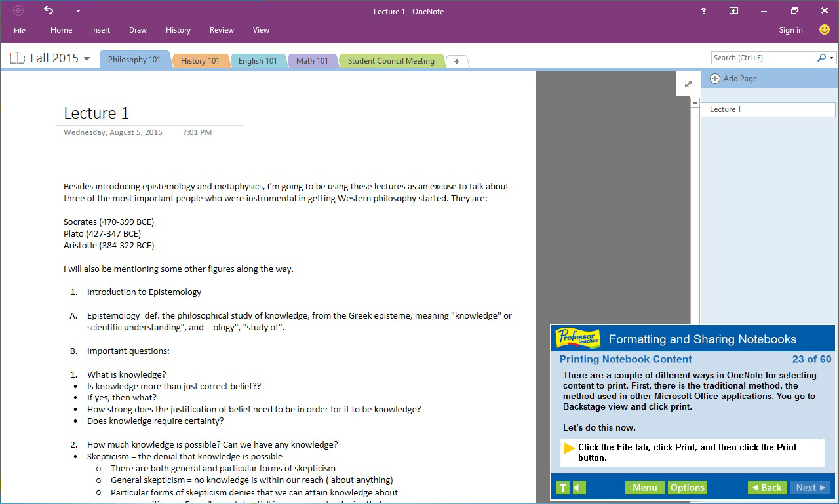Screen dimensions: 839x504
Task: Expand the page with the diagonal arrow icon
Action: click(x=688, y=84)
